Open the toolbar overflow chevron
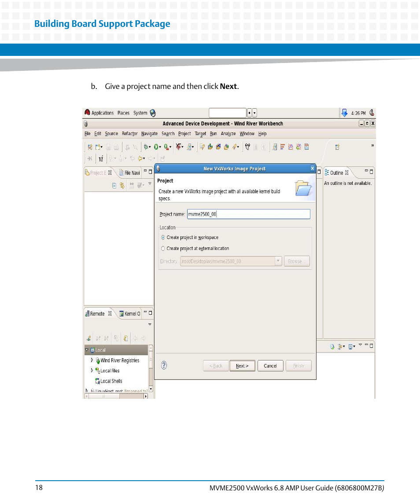The height and width of the screenshot is (504, 420). click(x=372, y=145)
